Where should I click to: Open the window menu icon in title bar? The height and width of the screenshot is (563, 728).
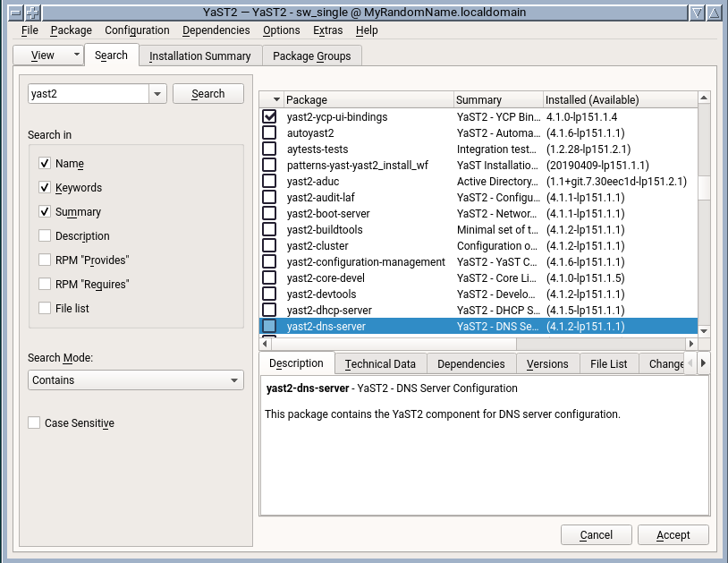point(15,13)
